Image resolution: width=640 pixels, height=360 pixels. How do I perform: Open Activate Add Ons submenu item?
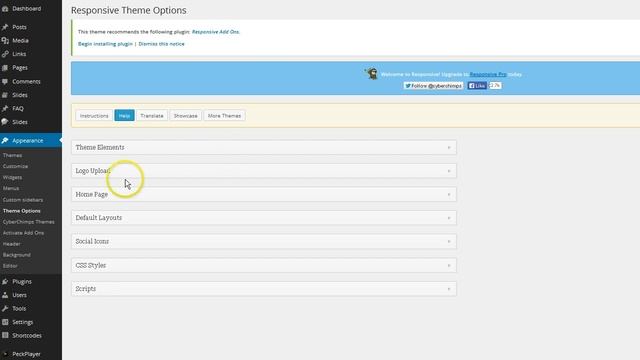[23, 233]
